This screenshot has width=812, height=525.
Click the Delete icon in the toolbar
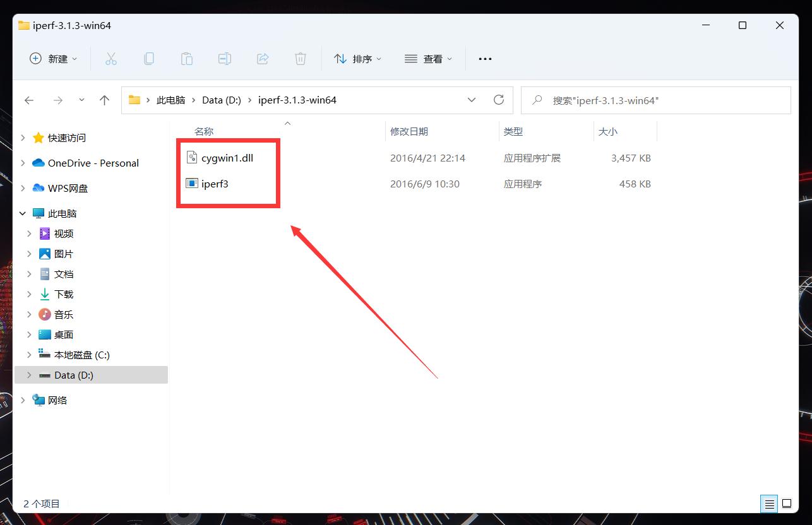[301, 59]
